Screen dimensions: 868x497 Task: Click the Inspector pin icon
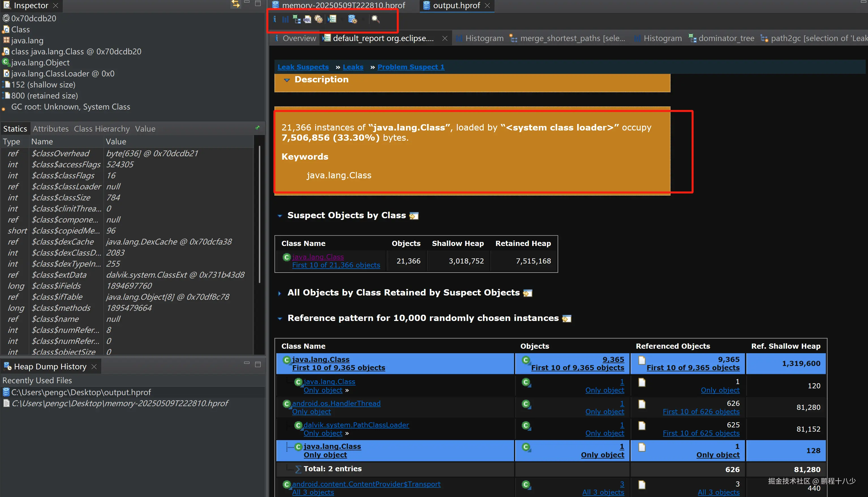point(257,128)
